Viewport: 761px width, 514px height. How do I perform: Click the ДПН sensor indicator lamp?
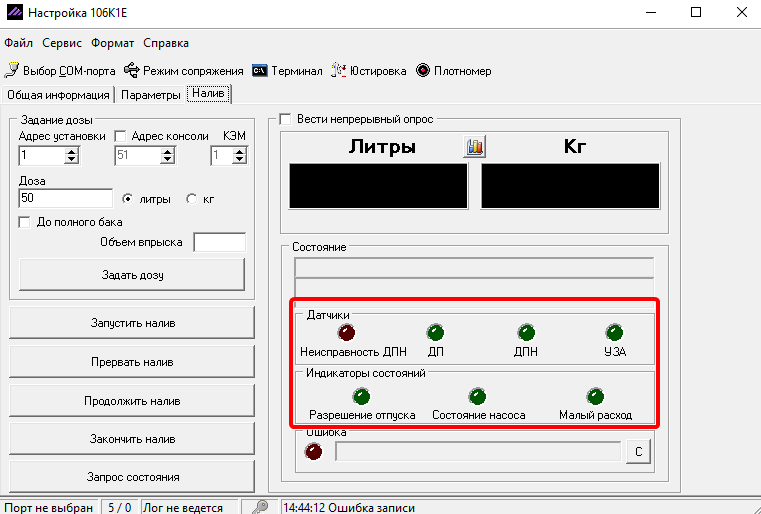526,332
